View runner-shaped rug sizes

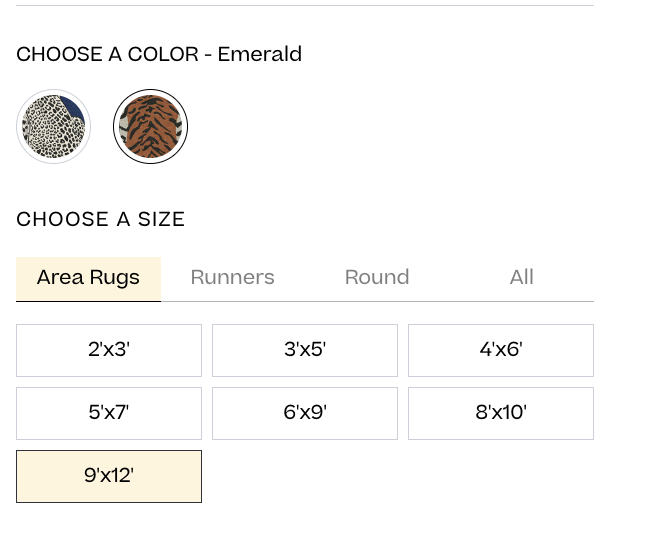[x=233, y=278]
